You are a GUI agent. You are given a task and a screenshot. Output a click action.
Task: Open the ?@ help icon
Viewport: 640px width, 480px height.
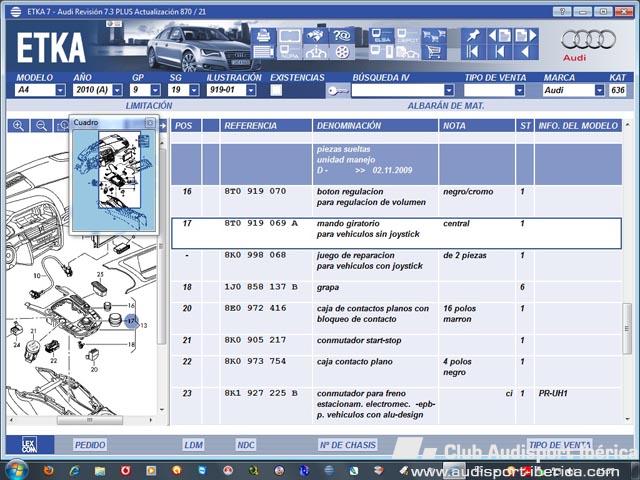[x=342, y=36]
